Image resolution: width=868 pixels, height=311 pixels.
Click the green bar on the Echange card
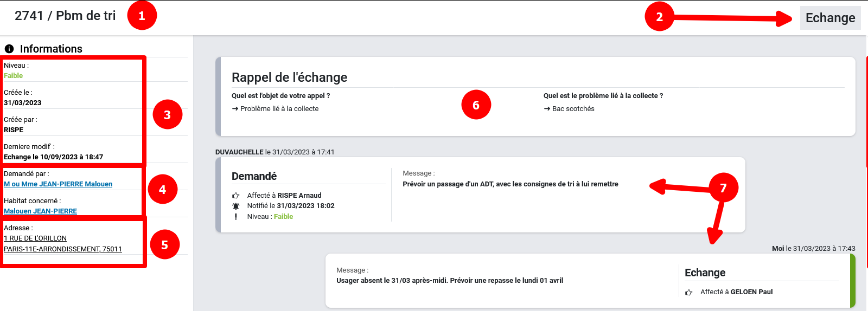852,281
